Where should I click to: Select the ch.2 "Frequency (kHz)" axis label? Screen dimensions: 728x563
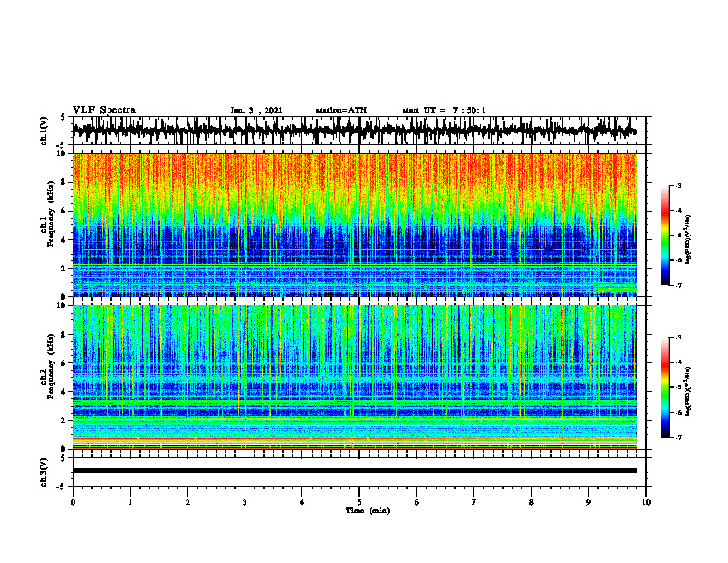pyautogui.click(x=51, y=366)
